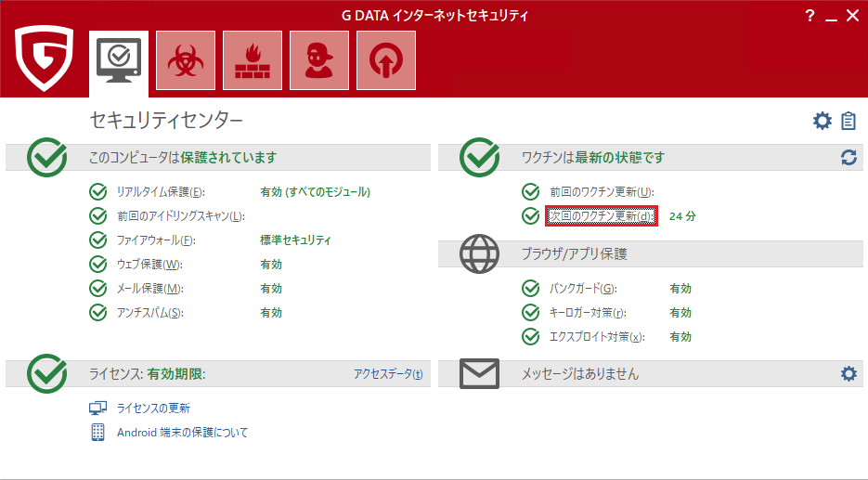The width and height of the screenshot is (868, 480).
Task: Click the 24 分 next update value
Action: point(682,216)
